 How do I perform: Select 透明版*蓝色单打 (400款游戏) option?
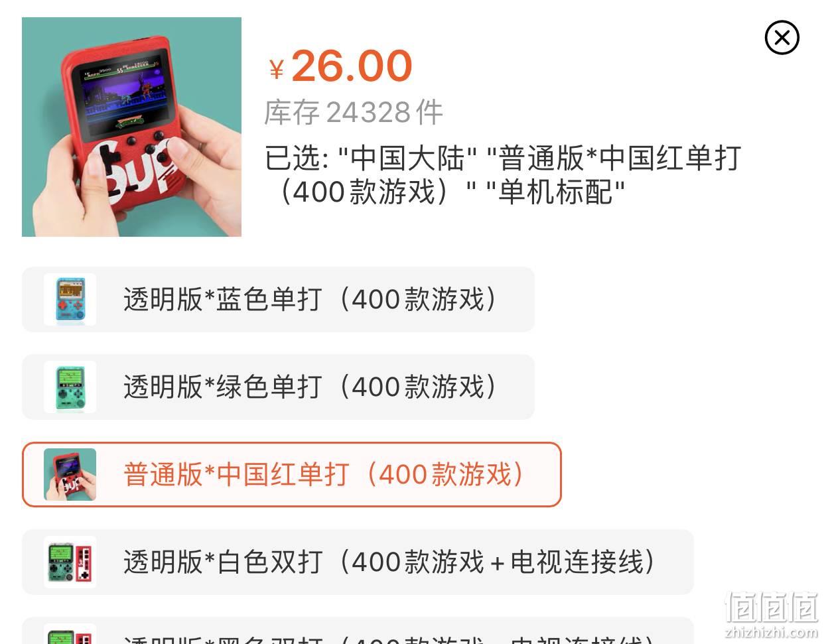pyautogui.click(x=278, y=299)
